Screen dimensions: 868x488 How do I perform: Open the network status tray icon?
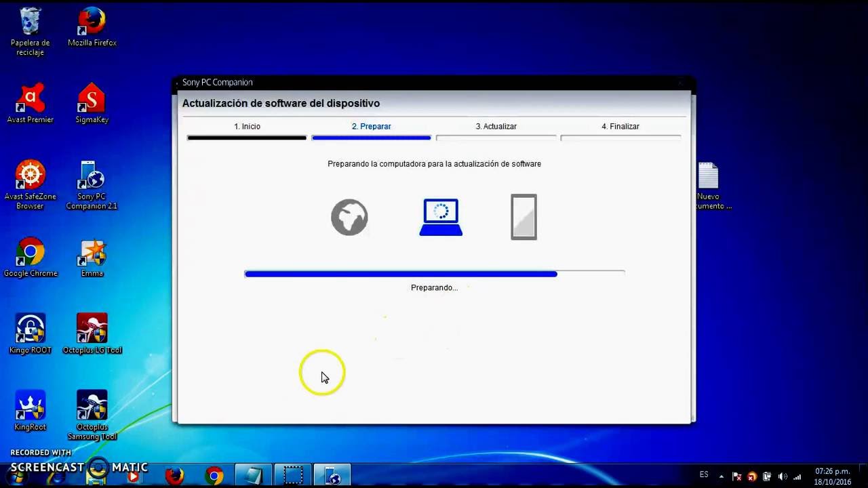[797, 476]
